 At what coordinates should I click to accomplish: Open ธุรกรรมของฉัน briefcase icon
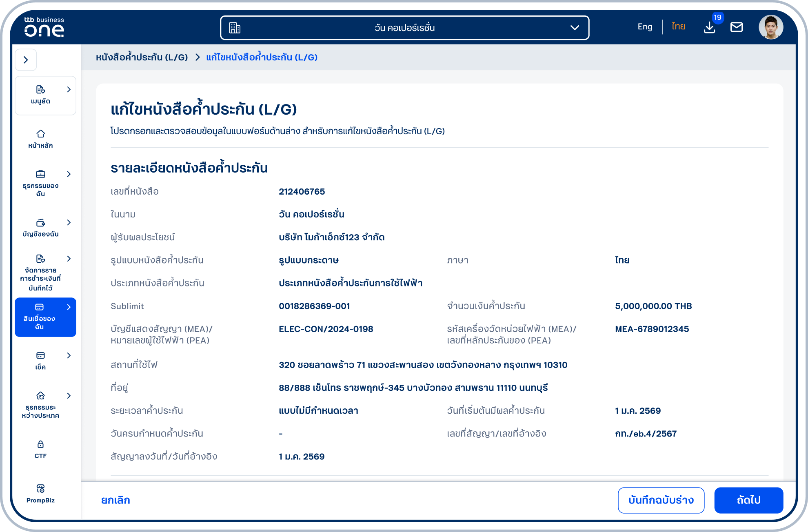[x=40, y=174]
